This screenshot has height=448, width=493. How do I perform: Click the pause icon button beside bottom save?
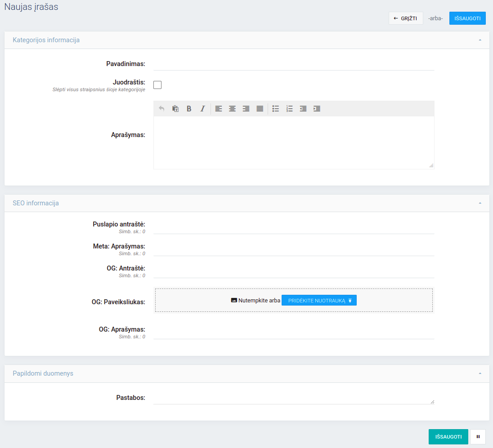click(x=478, y=437)
